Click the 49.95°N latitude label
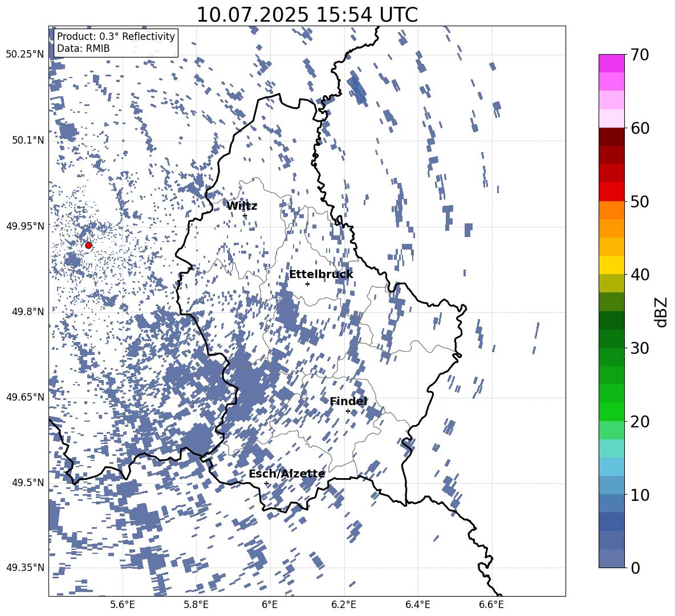This screenshot has height=616, width=675. (x=25, y=226)
